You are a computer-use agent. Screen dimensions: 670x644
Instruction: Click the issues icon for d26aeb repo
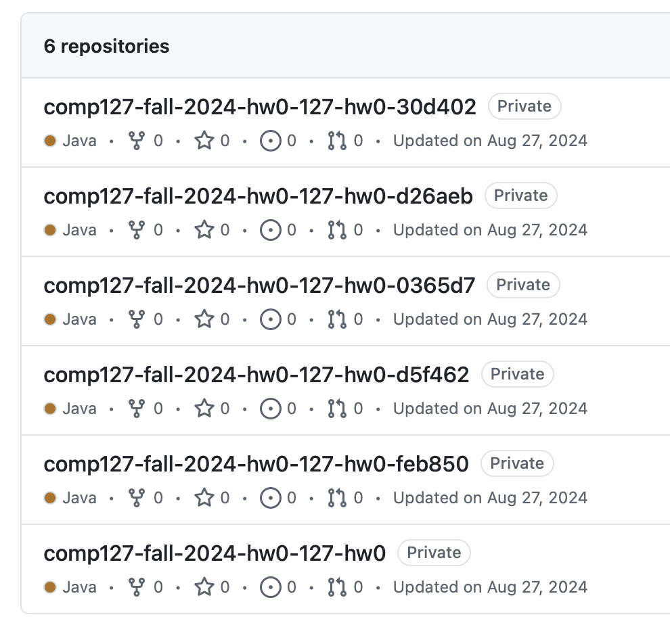click(270, 230)
